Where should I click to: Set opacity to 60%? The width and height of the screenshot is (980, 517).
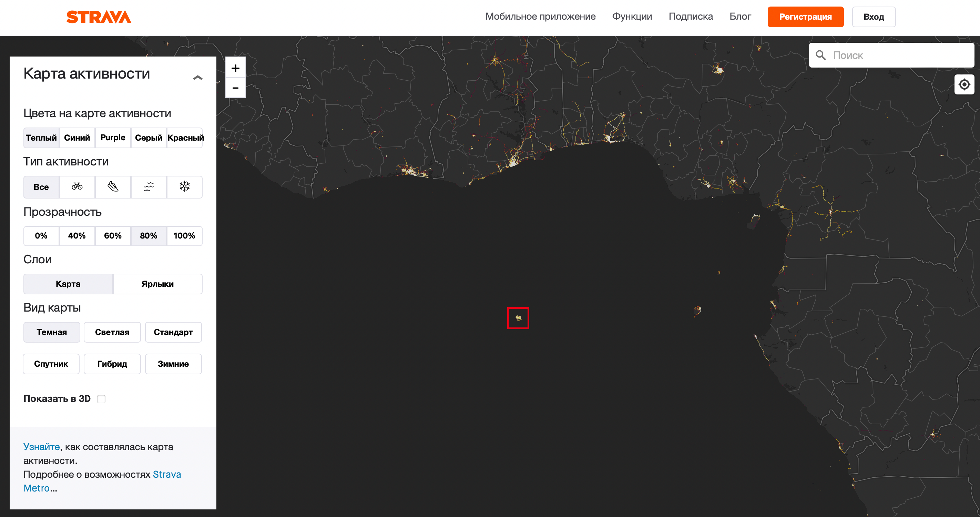[113, 236]
